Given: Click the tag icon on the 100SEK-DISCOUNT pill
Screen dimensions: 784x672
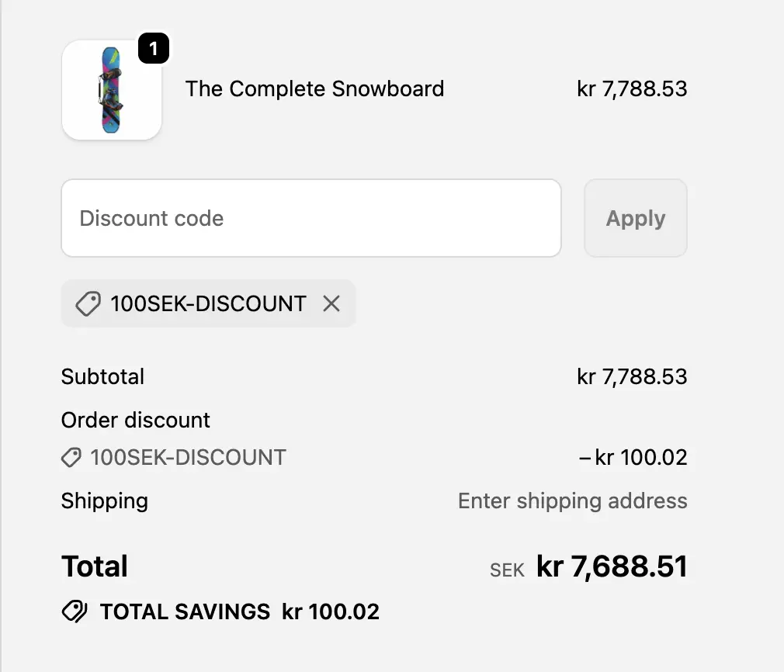Looking at the screenshot, I should (88, 303).
